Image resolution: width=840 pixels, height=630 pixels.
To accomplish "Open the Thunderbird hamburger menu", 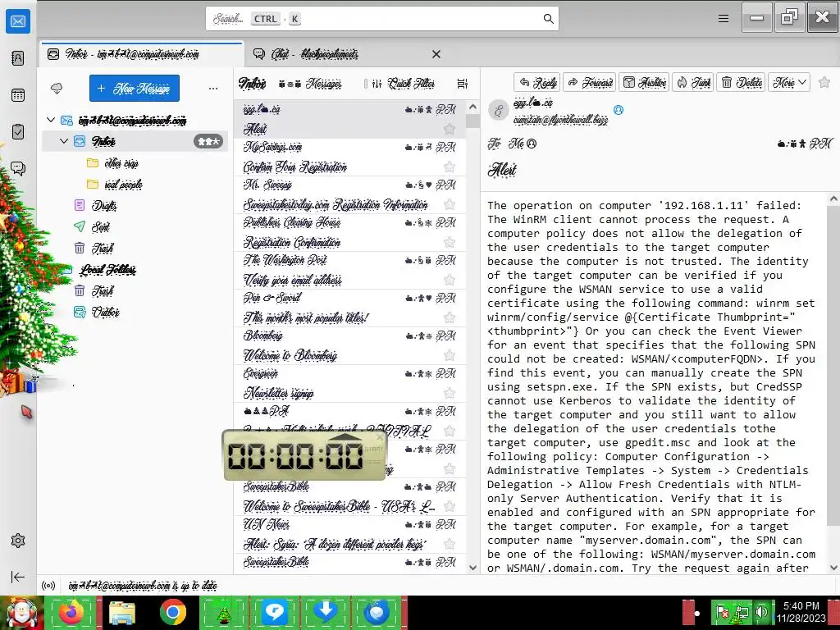I will point(724,19).
